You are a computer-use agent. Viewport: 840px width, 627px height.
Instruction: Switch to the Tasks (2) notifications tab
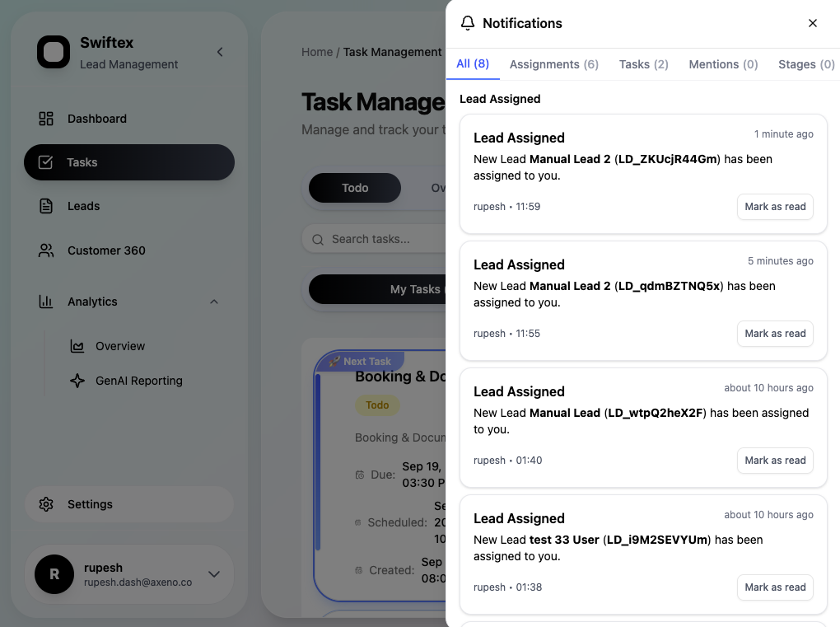(643, 64)
